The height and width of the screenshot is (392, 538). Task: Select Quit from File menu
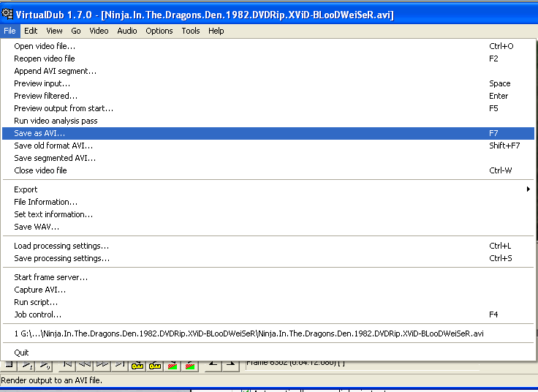click(x=268, y=353)
